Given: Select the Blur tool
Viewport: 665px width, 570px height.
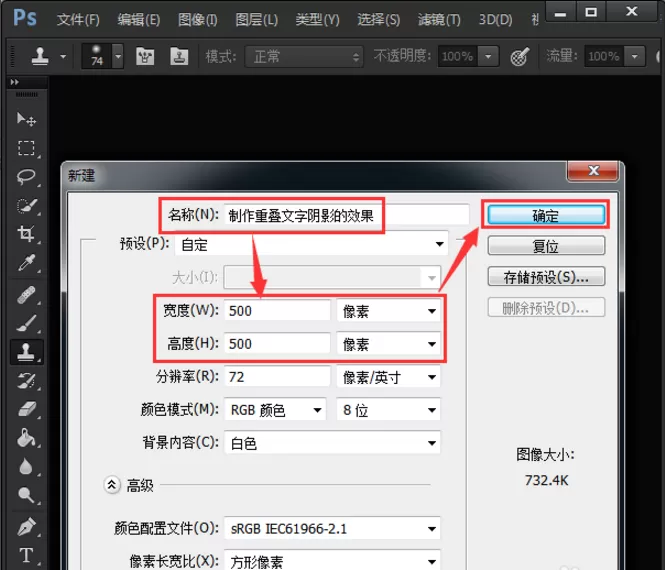Looking at the screenshot, I should pyautogui.click(x=26, y=467).
